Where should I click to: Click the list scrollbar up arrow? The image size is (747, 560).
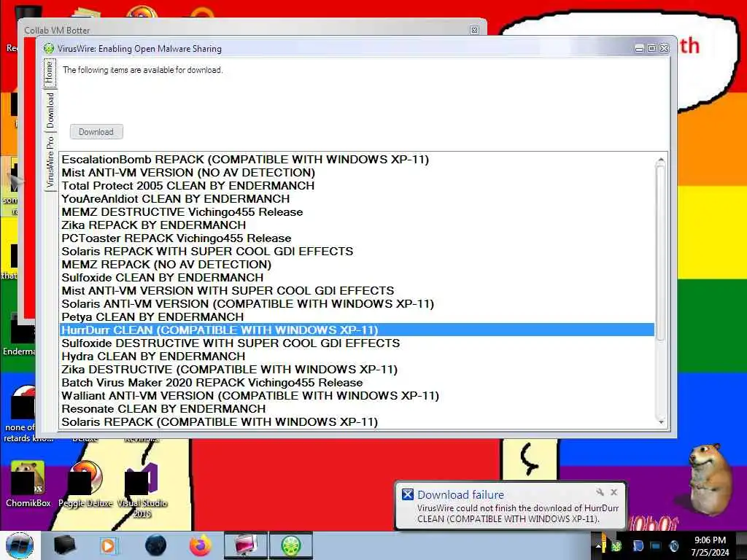coord(661,160)
